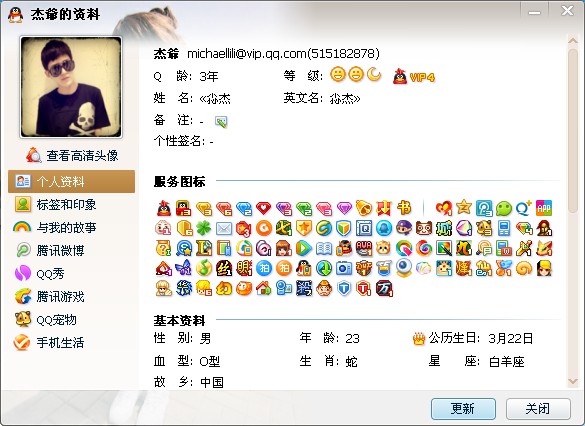Click the 更新 button
Screen dimensions: 585x426
tap(463, 409)
